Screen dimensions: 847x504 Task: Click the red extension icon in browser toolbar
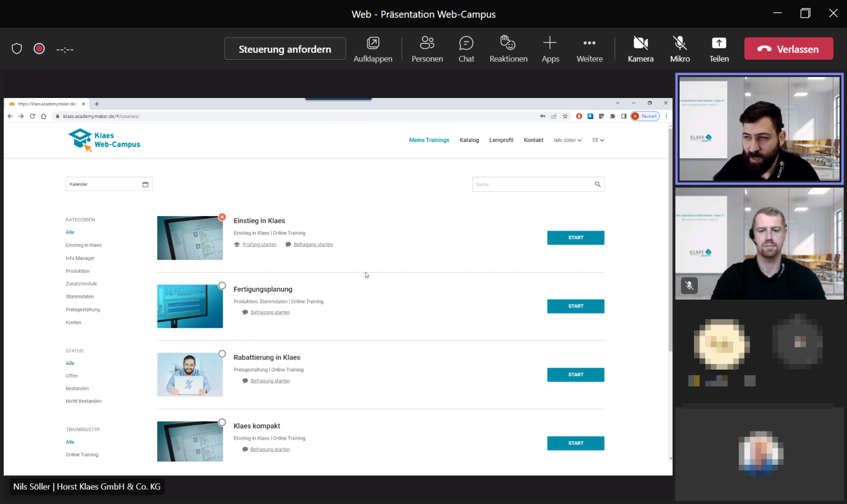pos(579,116)
